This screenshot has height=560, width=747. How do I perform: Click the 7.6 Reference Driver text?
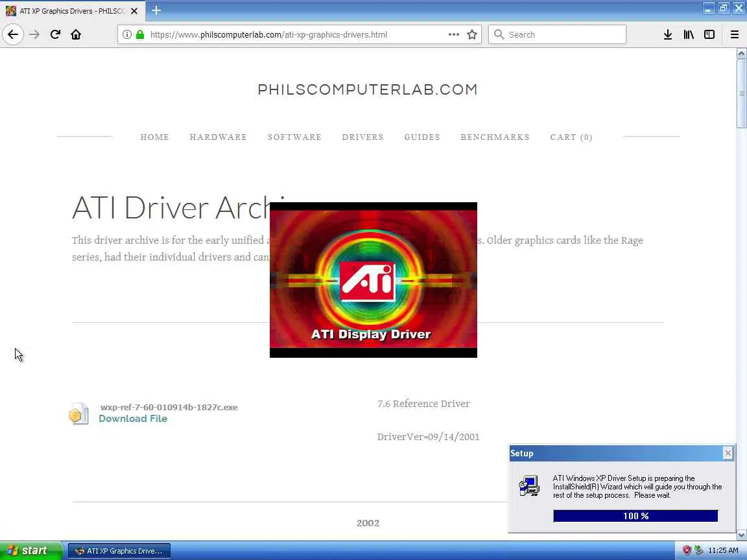point(423,404)
